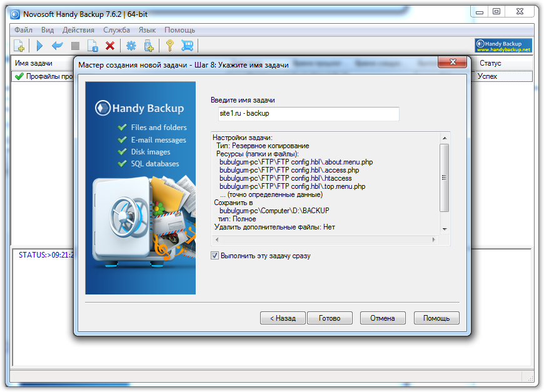Click the Novosoft Handy Backup title bar icon
This screenshot has height=392, width=544.
(15, 14)
